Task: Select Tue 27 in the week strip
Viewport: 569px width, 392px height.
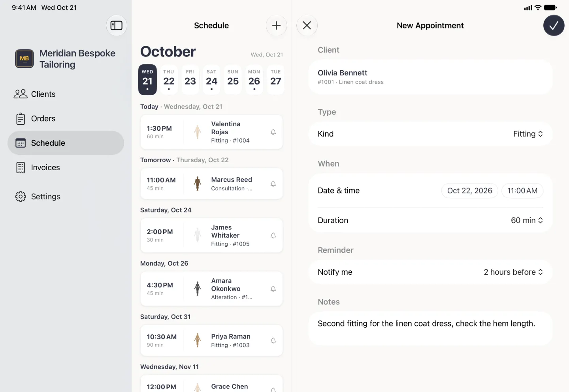Action: (275, 80)
